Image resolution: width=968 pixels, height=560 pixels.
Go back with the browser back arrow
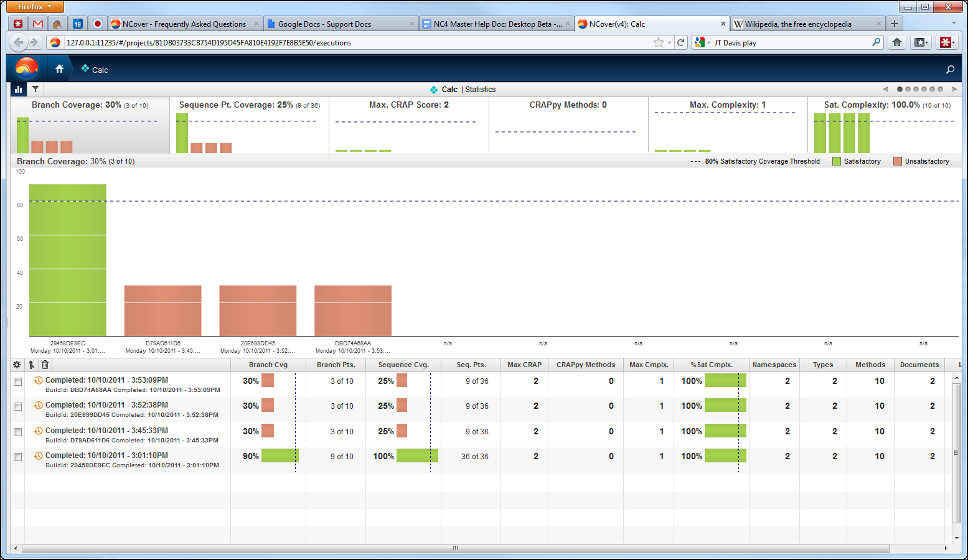click(19, 42)
